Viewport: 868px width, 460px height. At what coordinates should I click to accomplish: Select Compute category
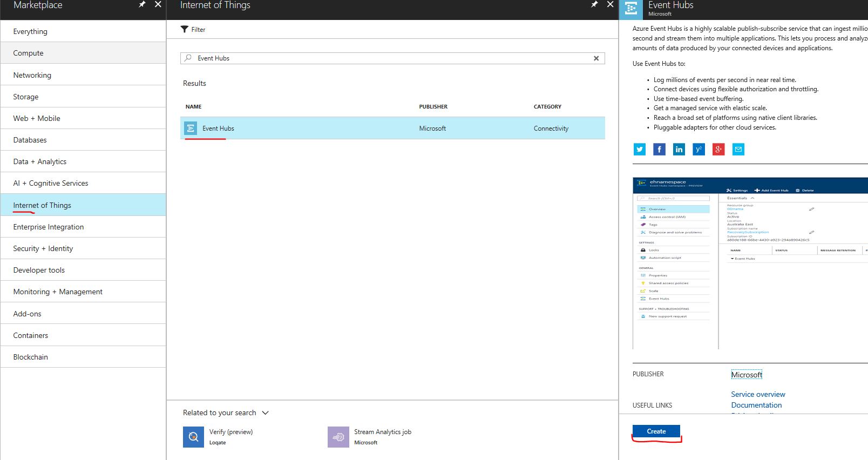(x=83, y=53)
